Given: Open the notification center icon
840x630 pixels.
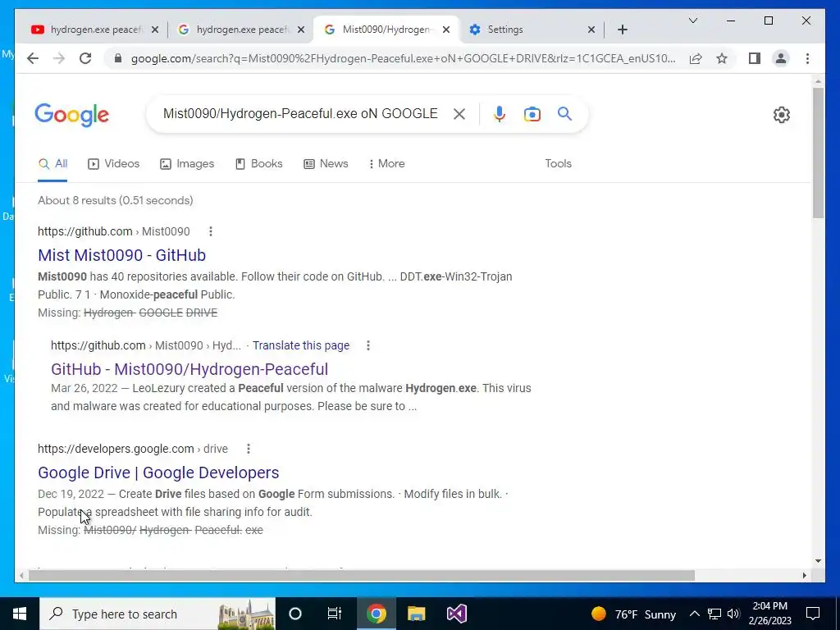Looking at the screenshot, I should (x=813, y=614).
